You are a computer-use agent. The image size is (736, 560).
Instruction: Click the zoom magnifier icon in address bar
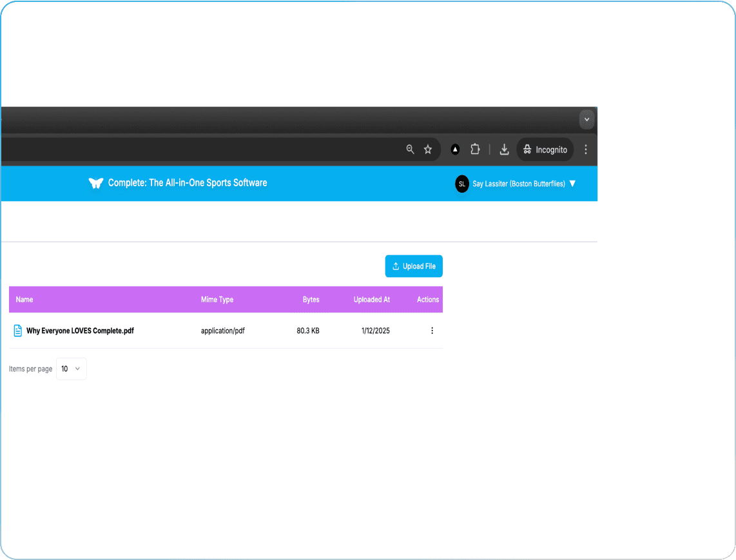(410, 150)
